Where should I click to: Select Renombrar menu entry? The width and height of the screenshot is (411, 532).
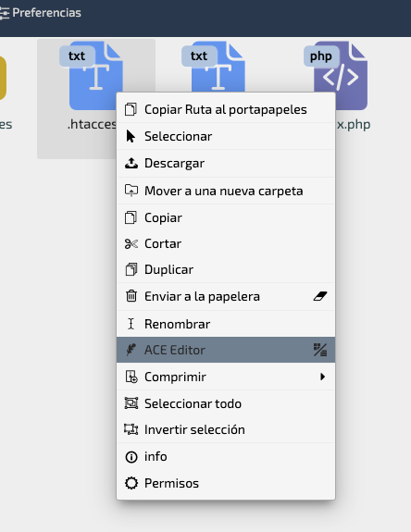pyautogui.click(x=226, y=324)
